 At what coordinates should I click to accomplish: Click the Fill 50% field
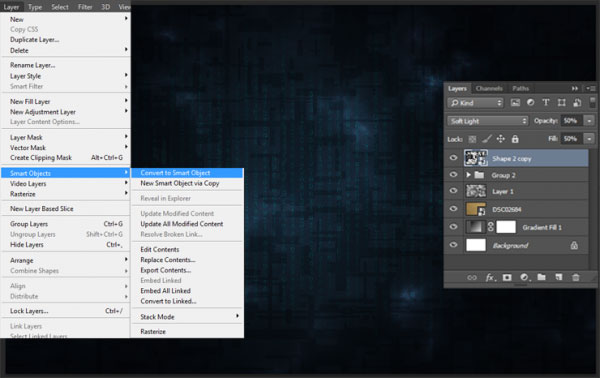click(x=571, y=138)
